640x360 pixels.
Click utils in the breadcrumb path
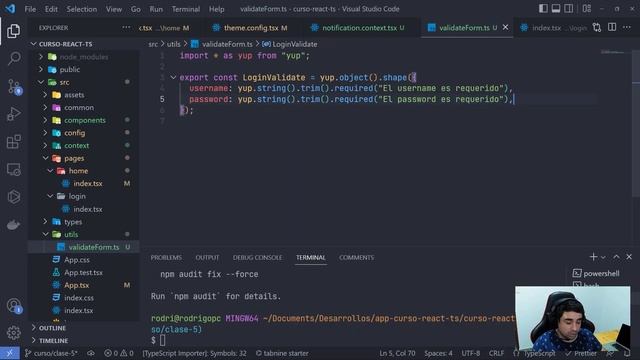[x=173, y=44]
